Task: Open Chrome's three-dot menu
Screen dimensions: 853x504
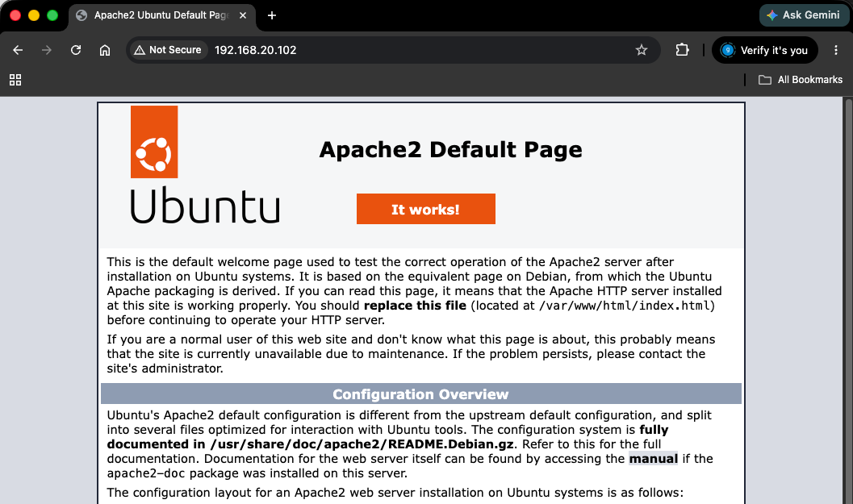Action: point(836,50)
